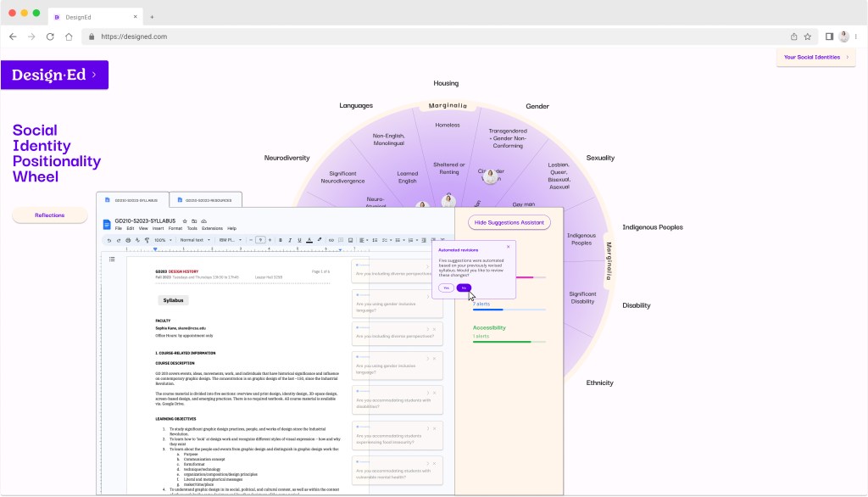Click the undo icon in document toolbar
The width and height of the screenshot is (868, 497).
point(109,240)
